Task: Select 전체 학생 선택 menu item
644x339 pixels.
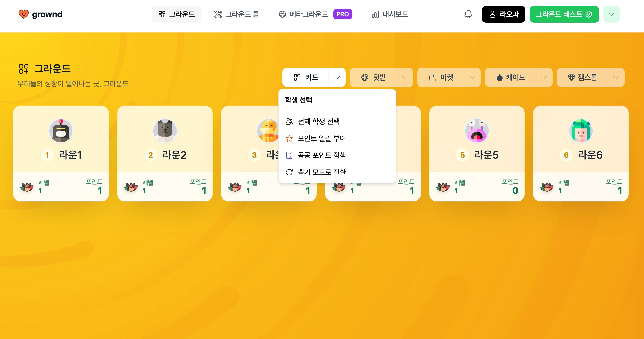Action: pyautogui.click(x=337, y=121)
